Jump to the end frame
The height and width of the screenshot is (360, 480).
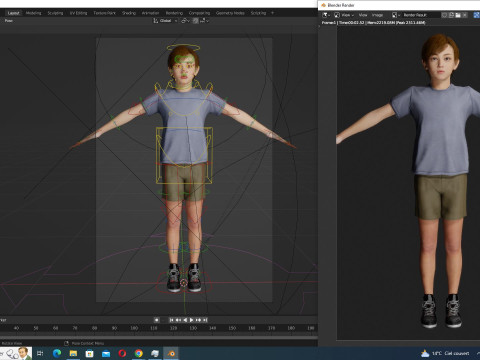click(205, 320)
